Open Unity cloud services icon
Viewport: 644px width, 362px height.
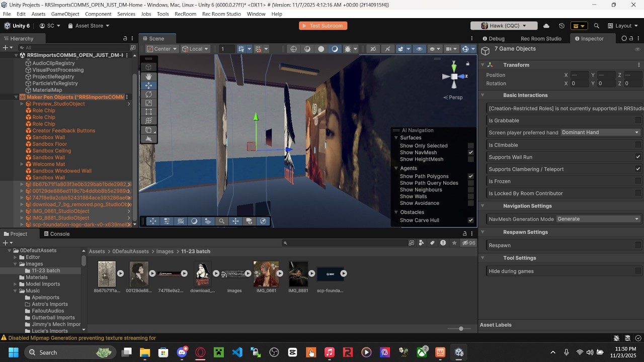[x=546, y=26]
